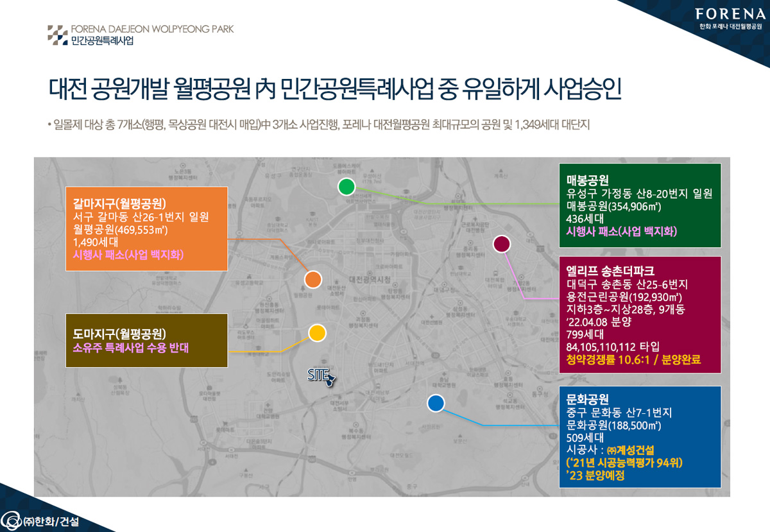
Task: Click '서구 갈마동 산26-1번지 일원' address line
Action: point(141,217)
